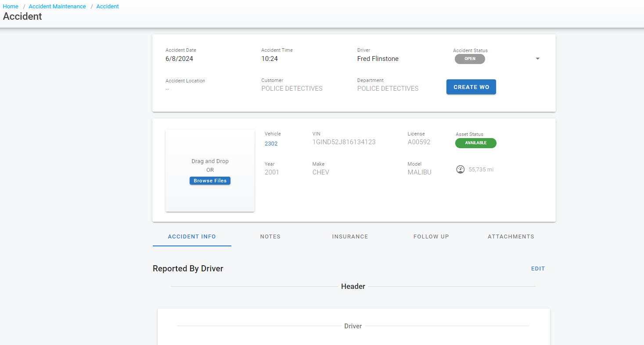Viewport: 644px width, 345px height.
Task: Select the Follow Up tab
Action: (x=431, y=237)
